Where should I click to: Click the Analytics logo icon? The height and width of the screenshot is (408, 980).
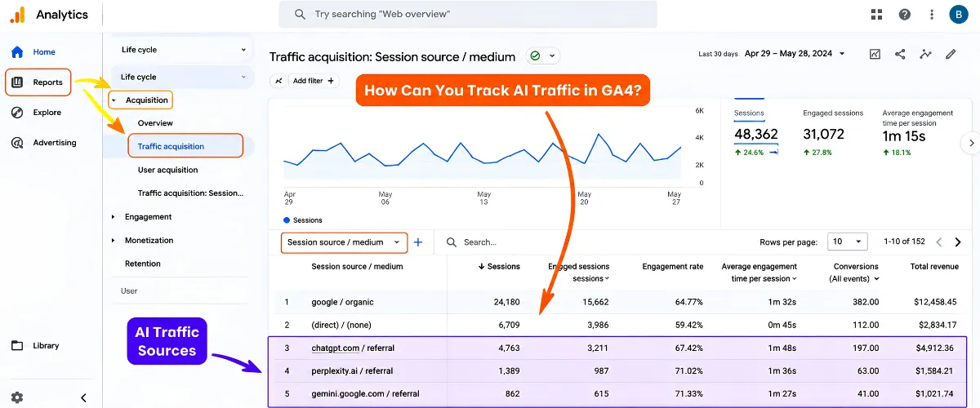[17, 14]
